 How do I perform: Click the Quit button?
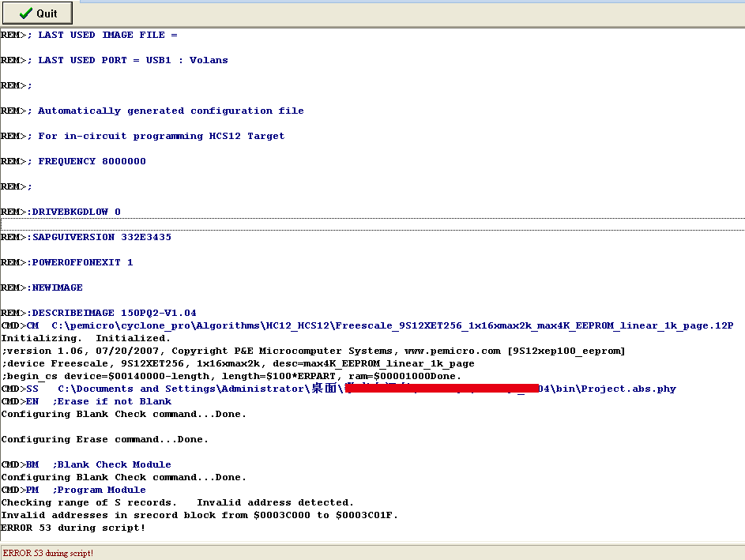pos(38,13)
